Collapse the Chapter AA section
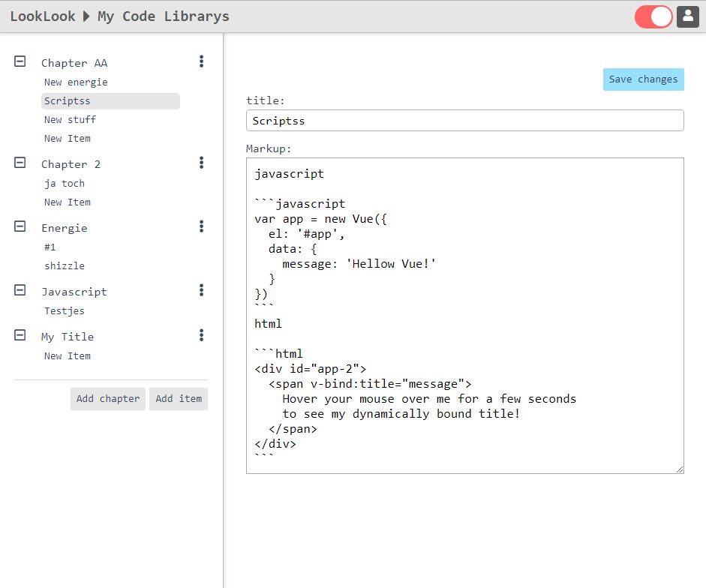The image size is (706, 588). [20, 61]
